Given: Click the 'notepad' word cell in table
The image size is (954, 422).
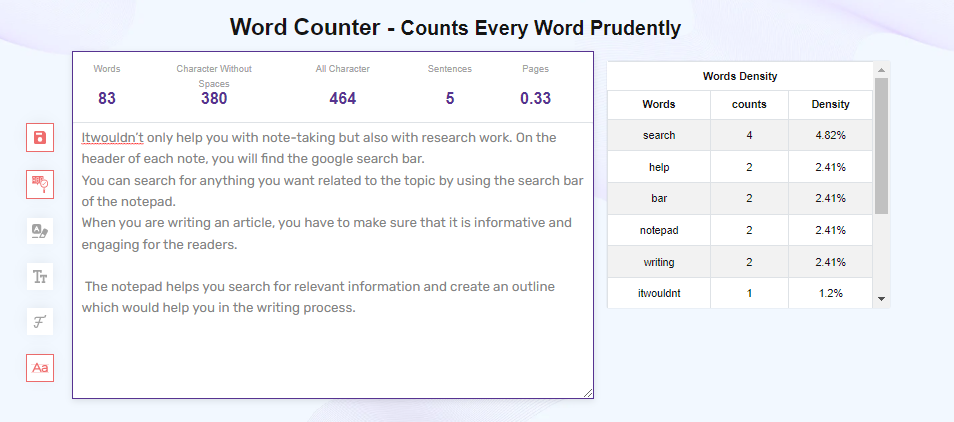Looking at the screenshot, I should click(x=659, y=230).
